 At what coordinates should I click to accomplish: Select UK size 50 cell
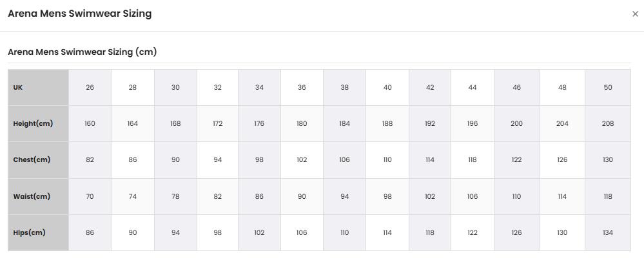(608, 87)
